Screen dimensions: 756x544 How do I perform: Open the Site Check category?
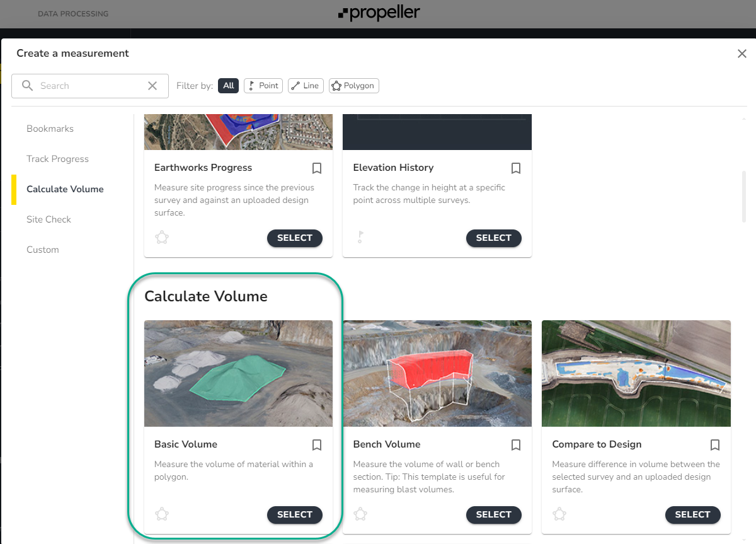[49, 219]
